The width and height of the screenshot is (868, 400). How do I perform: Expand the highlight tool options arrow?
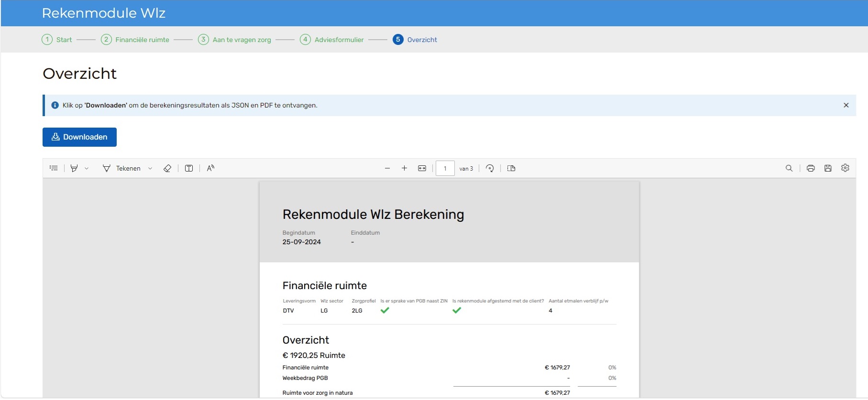(87, 168)
